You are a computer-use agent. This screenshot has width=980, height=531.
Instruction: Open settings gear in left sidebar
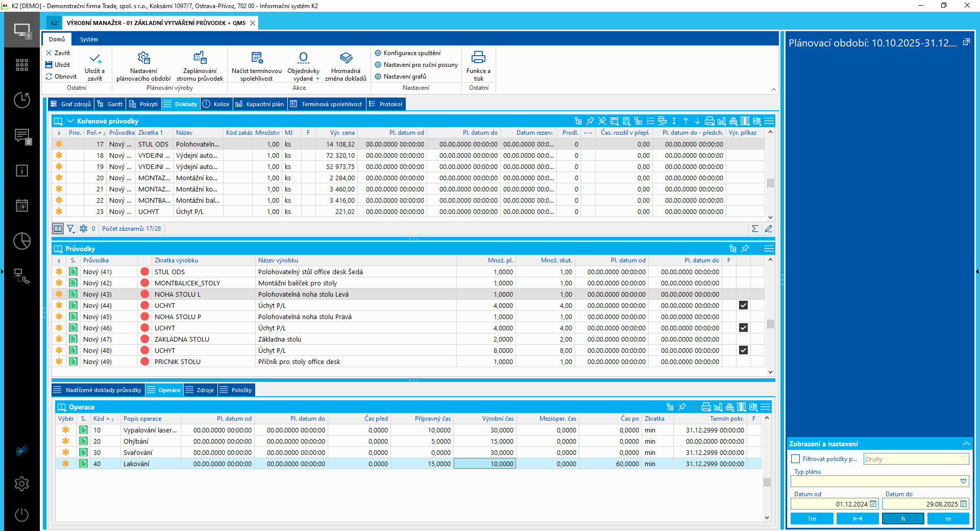[21, 484]
